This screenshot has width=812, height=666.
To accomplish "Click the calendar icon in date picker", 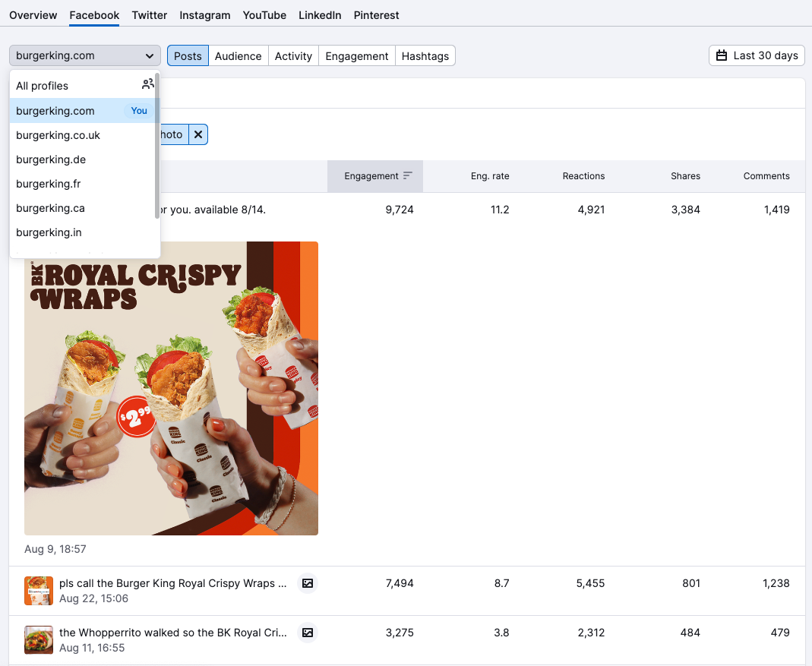I will tap(722, 55).
